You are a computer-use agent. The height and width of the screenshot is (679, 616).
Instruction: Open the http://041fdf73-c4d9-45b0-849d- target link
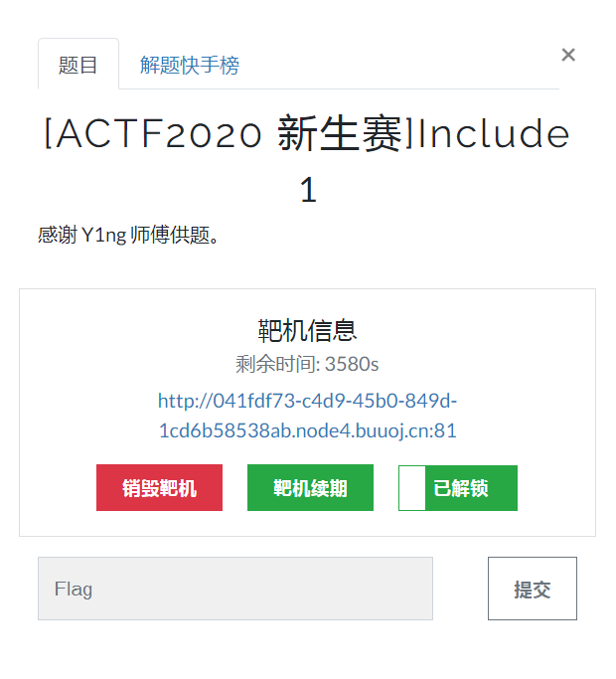(x=307, y=401)
